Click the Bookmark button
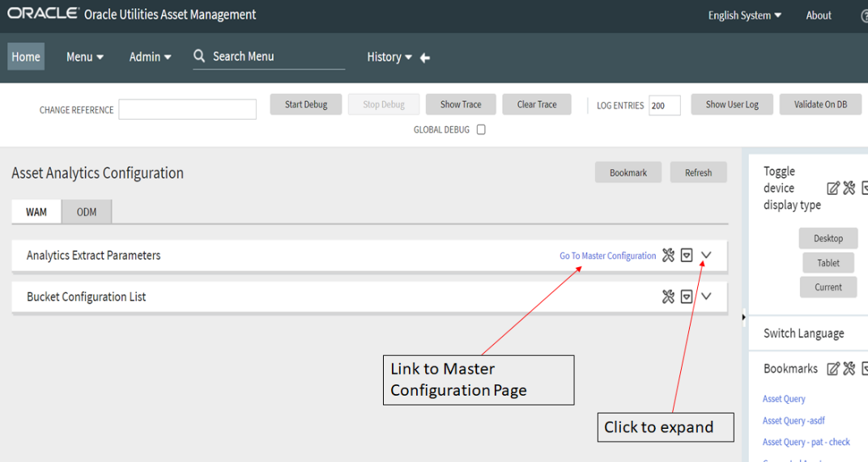This screenshot has height=462, width=868. (628, 172)
